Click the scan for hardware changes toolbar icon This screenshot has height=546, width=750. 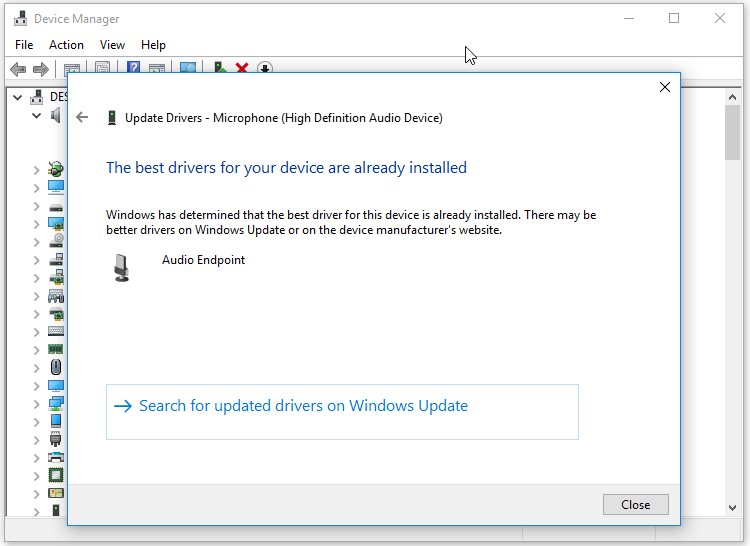pos(188,68)
